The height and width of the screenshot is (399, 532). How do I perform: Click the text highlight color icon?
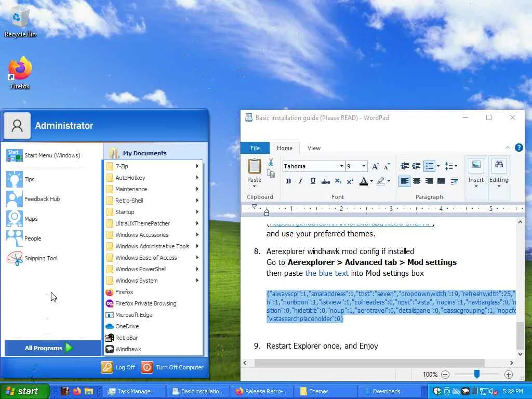click(381, 181)
